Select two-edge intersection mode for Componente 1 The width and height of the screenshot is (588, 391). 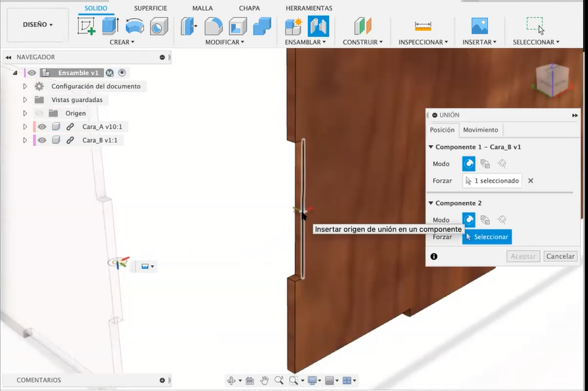502,164
